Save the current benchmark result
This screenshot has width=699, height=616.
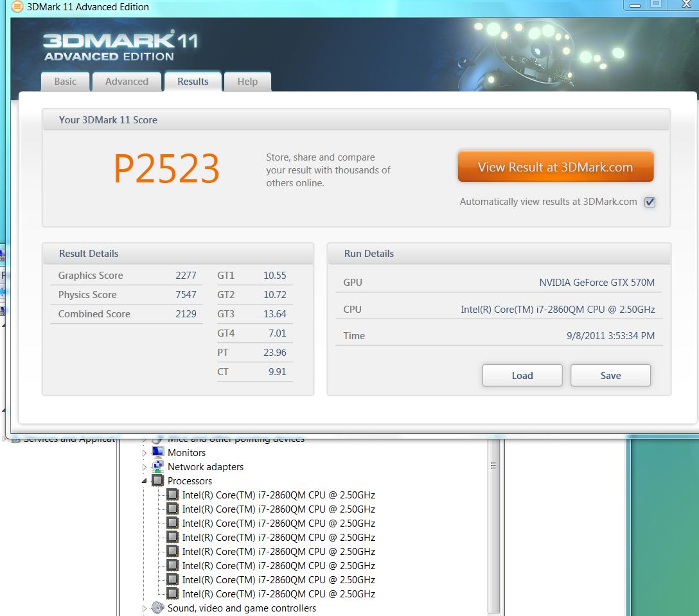pos(610,375)
